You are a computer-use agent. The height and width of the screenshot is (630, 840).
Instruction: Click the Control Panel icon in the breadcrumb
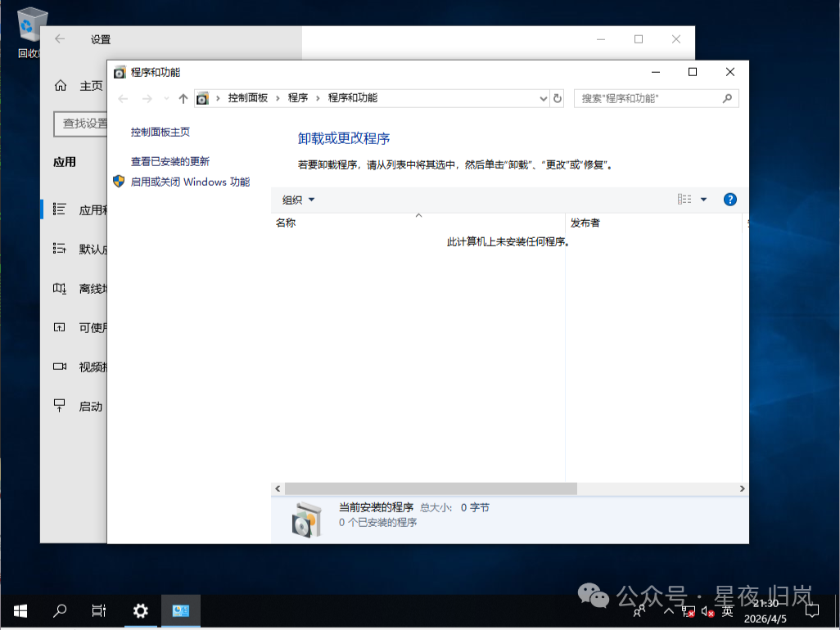[202, 97]
